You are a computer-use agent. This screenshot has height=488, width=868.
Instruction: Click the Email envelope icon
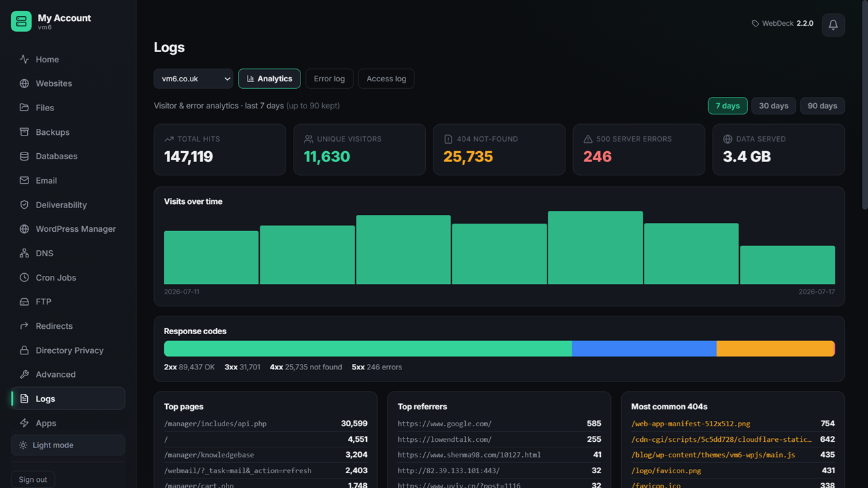24,180
